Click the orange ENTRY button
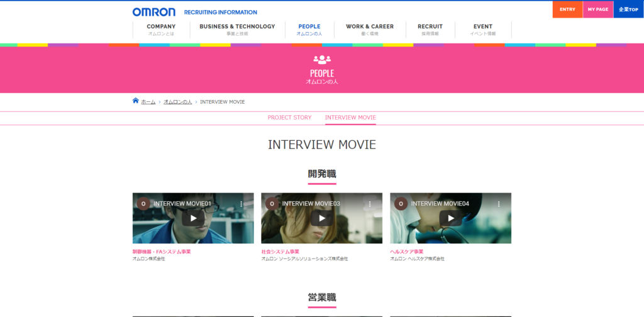Viewport: 644px width, 317px height. coord(567,9)
